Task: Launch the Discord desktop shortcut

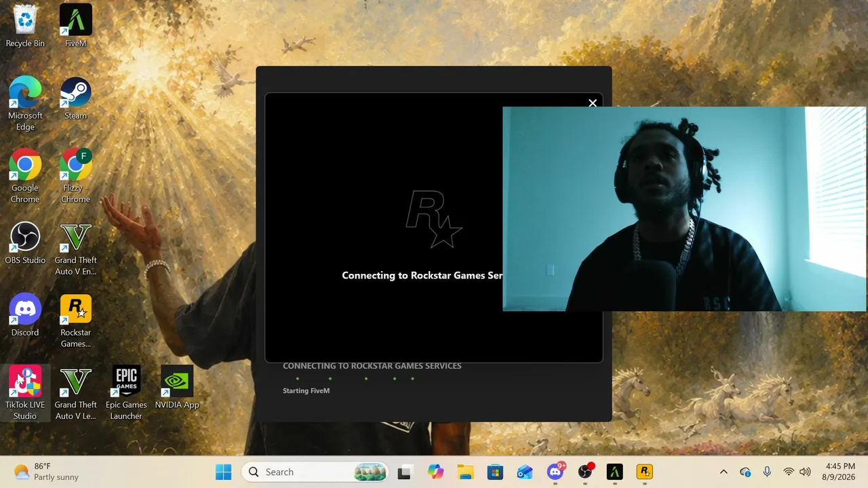Action: pos(25,317)
